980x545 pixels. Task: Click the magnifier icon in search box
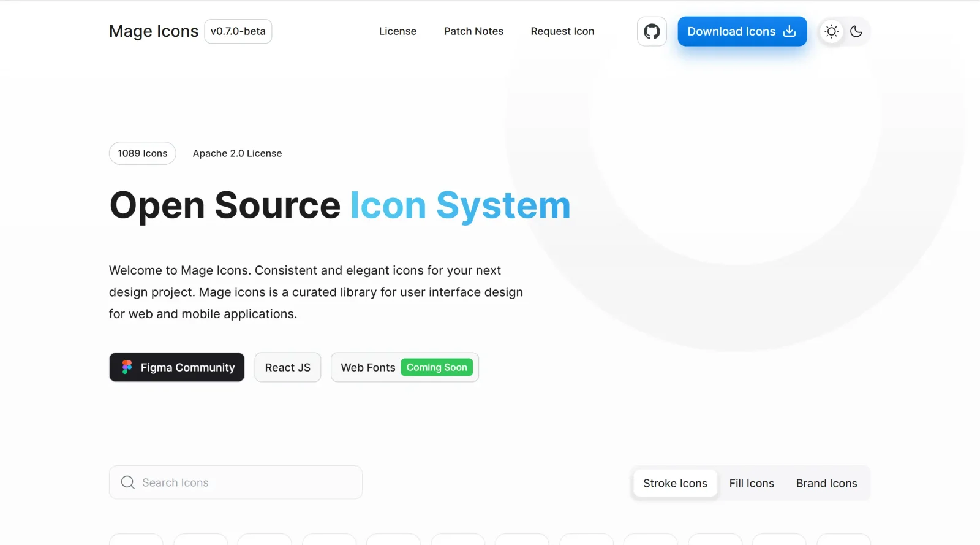[127, 482]
